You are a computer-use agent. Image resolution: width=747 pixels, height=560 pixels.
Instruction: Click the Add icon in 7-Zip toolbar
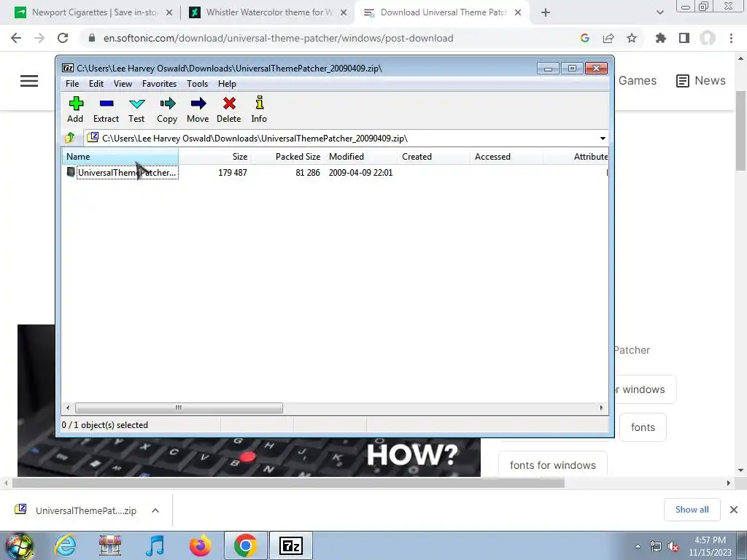76,104
